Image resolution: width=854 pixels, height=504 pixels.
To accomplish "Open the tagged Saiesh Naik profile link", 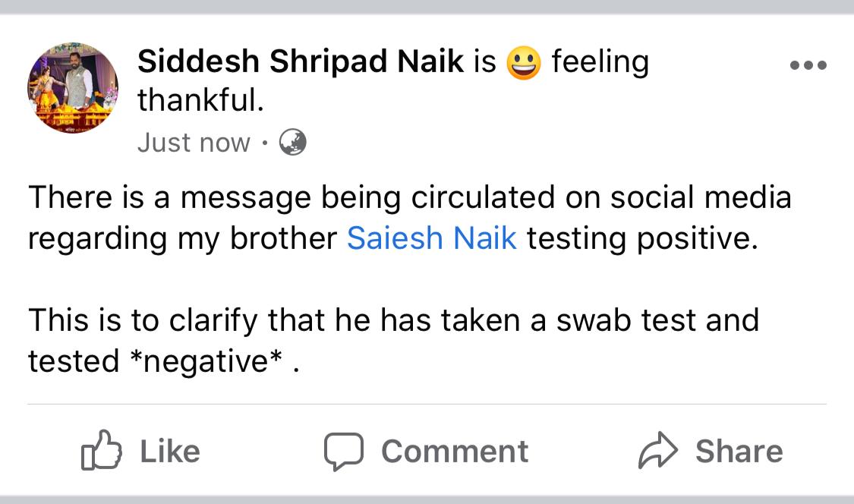I will [x=431, y=238].
